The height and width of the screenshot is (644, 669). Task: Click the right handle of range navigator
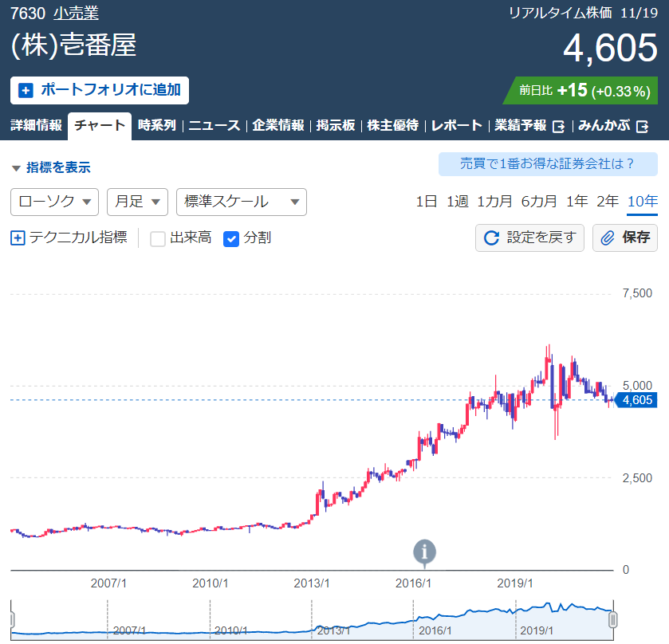613,619
